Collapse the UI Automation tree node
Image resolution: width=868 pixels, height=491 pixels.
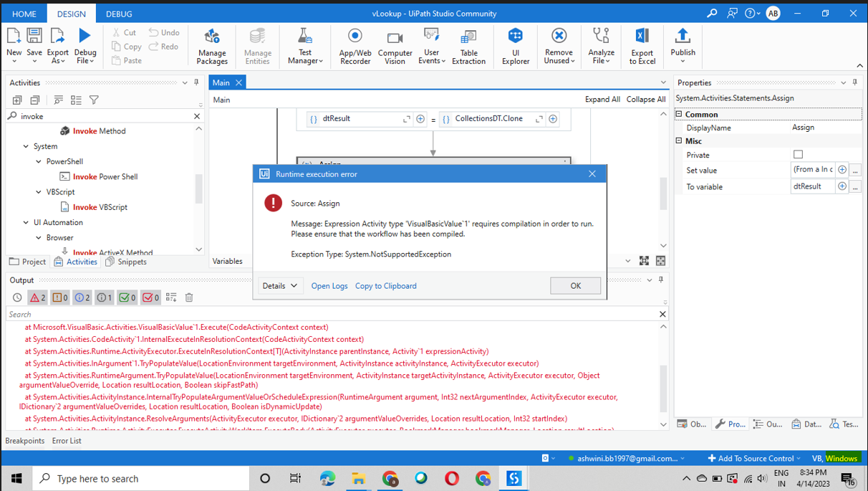pos(26,222)
